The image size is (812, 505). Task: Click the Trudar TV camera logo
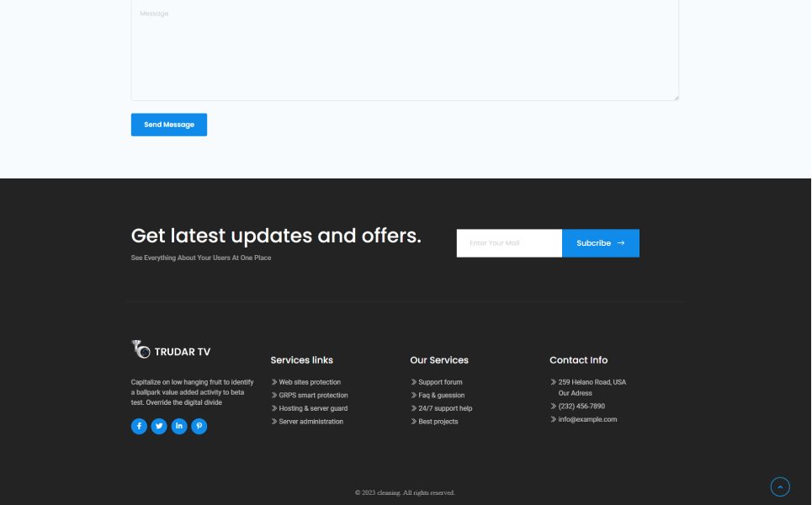point(141,349)
